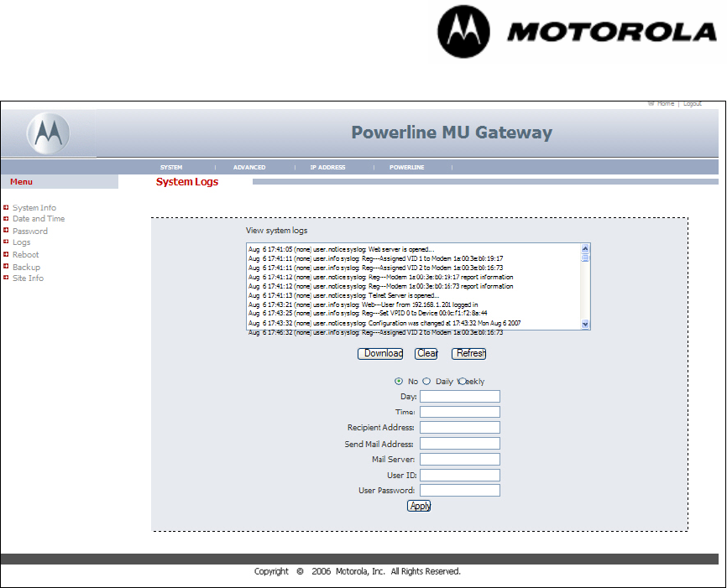Click into the User Password field
This screenshot has height=588, width=727.
pos(460,490)
